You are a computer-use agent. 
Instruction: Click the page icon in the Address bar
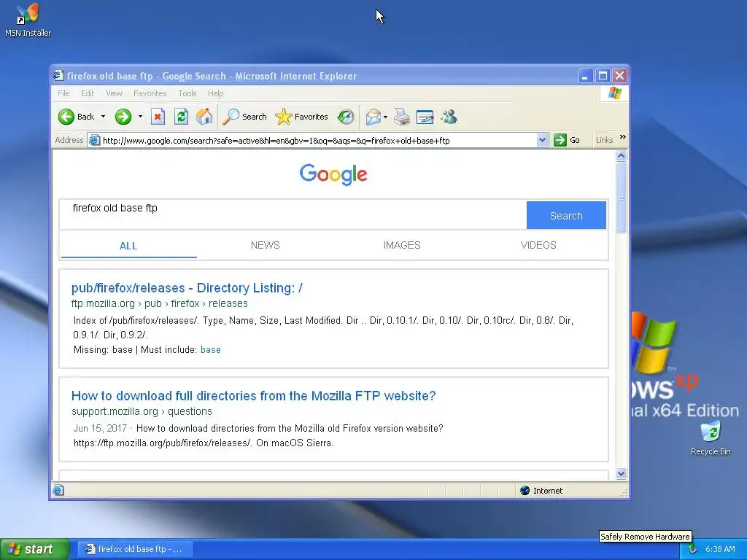94,140
